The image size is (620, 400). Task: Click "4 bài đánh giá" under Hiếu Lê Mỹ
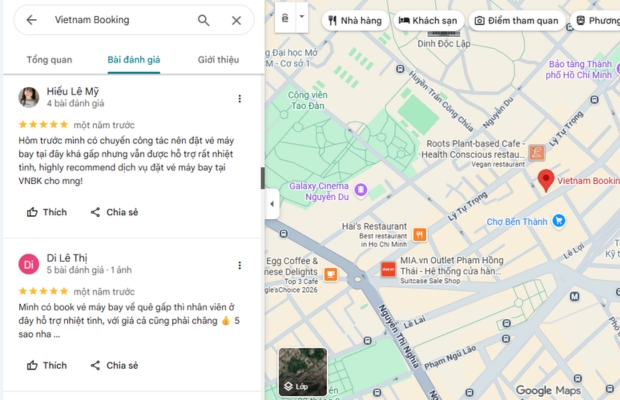point(76,104)
